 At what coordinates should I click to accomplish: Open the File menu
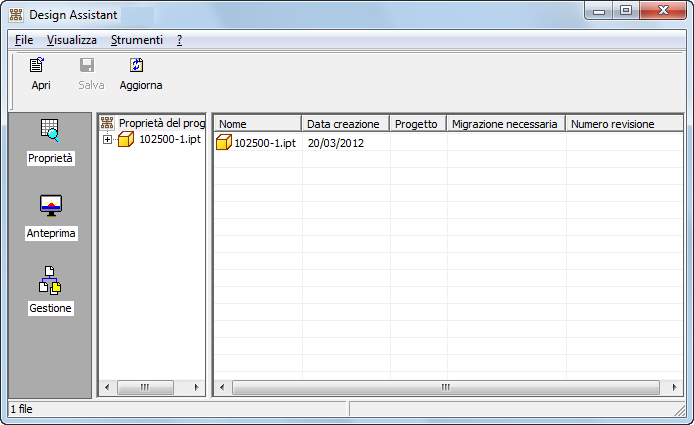click(24, 40)
